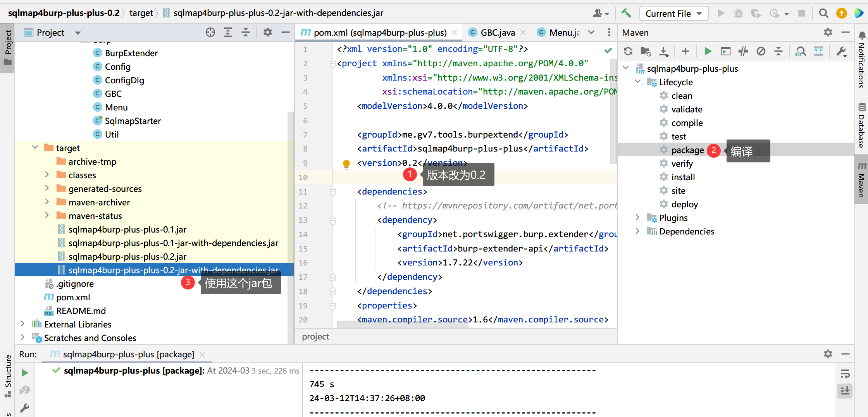Toggle Maven offline mode
868x417 pixels.
[x=743, y=51]
